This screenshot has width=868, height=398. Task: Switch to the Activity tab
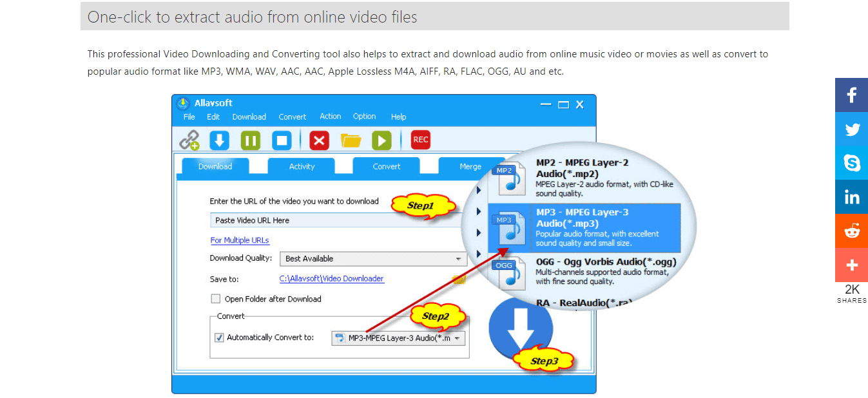click(302, 166)
